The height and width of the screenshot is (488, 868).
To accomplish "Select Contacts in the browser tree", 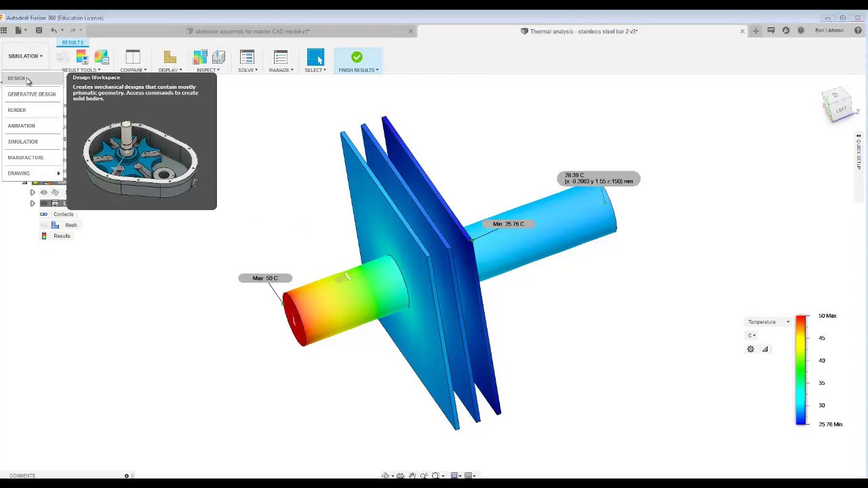I will (x=63, y=214).
